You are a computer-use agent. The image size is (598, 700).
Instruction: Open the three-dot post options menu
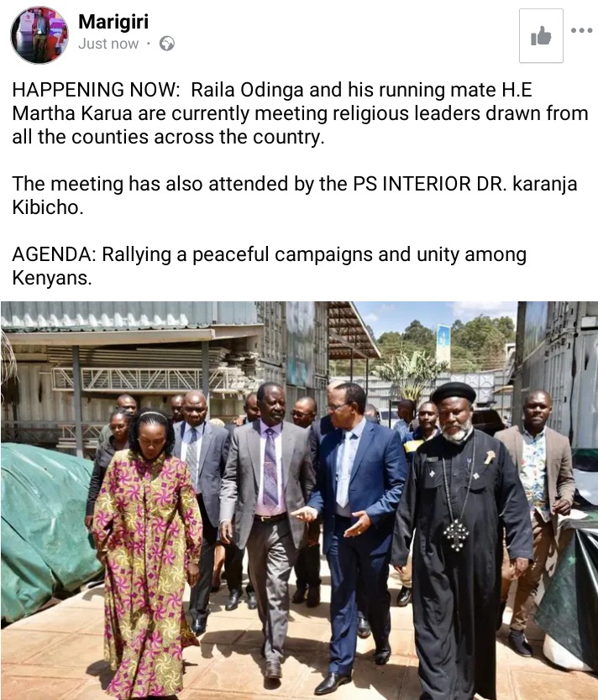(x=581, y=30)
